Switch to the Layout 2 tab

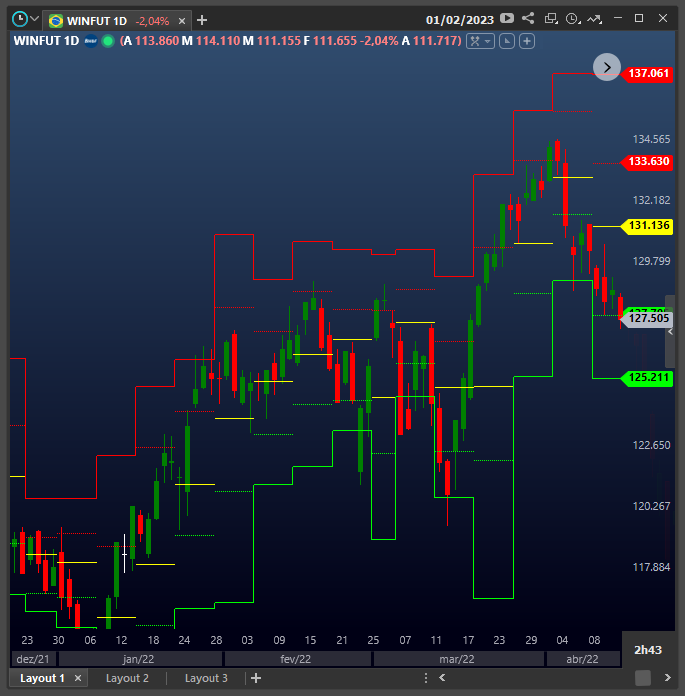127,678
